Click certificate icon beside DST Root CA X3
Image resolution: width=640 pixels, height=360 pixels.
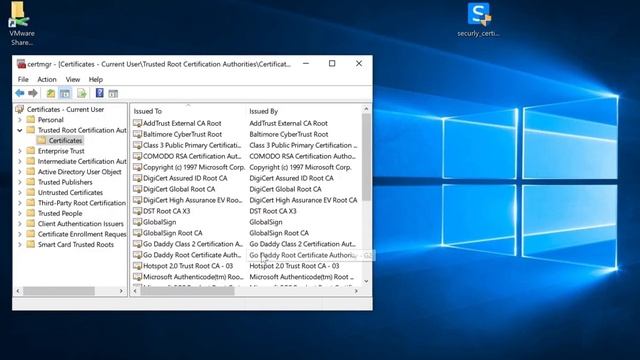click(x=138, y=211)
